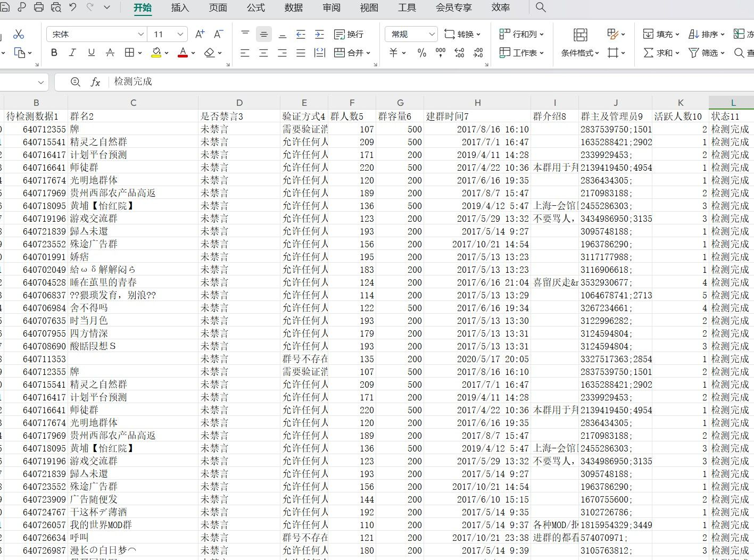This screenshot has width=754, height=560.
Task: Select cell containing 贵州西部农产品高返 first row
Action: 132,193
